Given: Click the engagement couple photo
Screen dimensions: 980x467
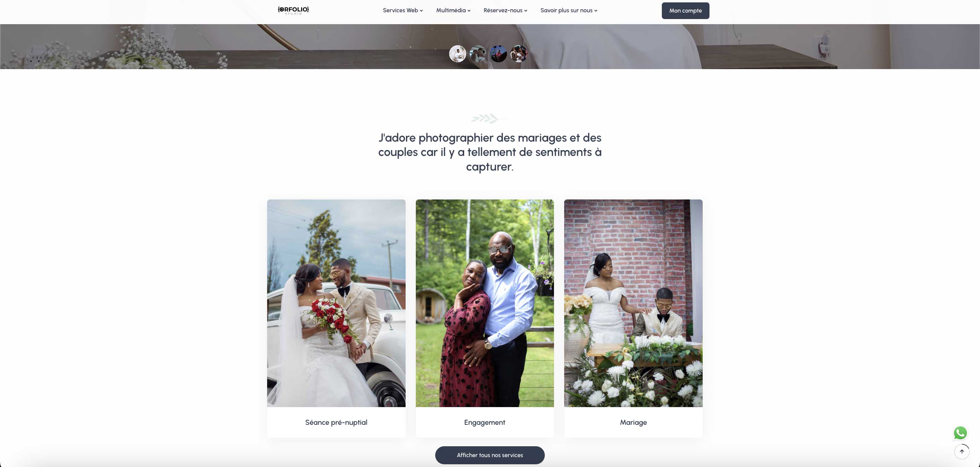Looking at the screenshot, I should [484, 303].
